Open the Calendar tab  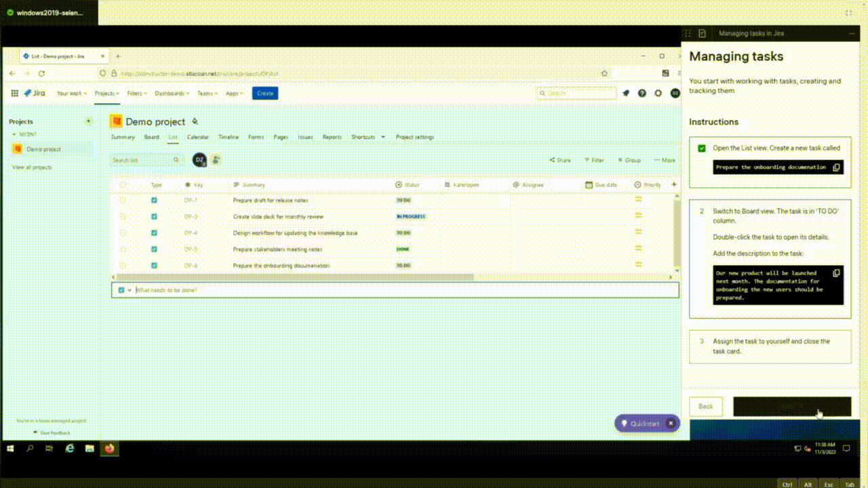[197, 137]
